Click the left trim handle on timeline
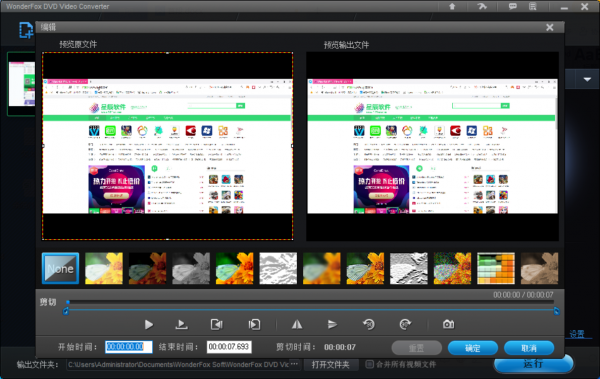This screenshot has height=379, width=600. click(x=65, y=311)
